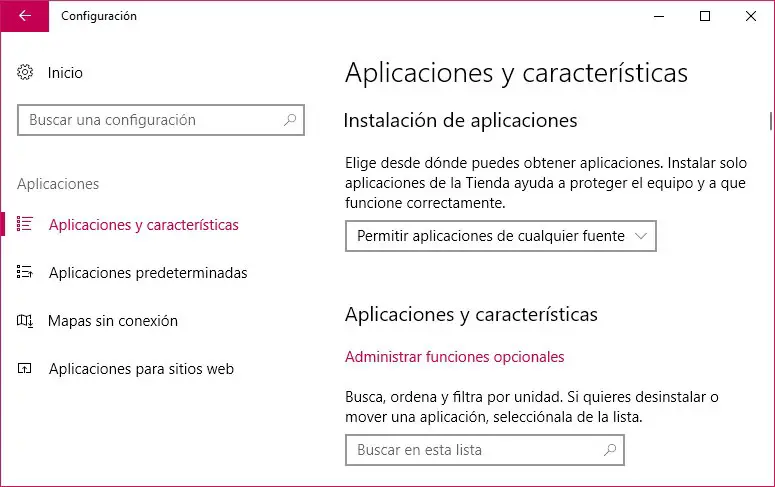Click the Mapas sin conexión map icon
This screenshot has height=487, width=775.
coord(26,321)
